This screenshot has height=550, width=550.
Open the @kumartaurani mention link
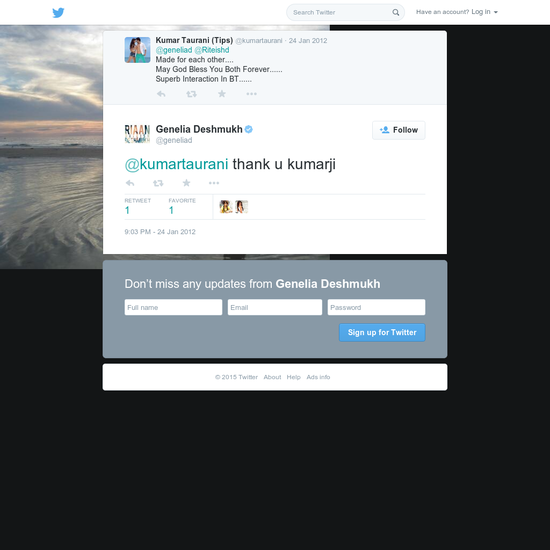pos(176,164)
